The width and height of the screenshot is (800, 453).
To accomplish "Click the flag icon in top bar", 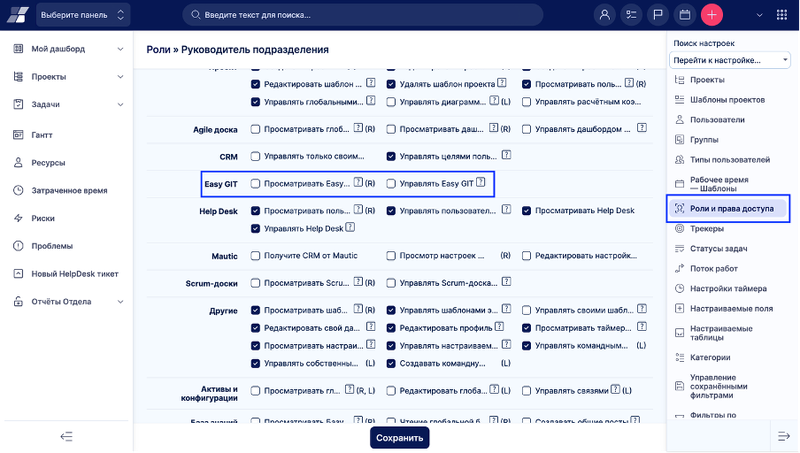I will [658, 15].
